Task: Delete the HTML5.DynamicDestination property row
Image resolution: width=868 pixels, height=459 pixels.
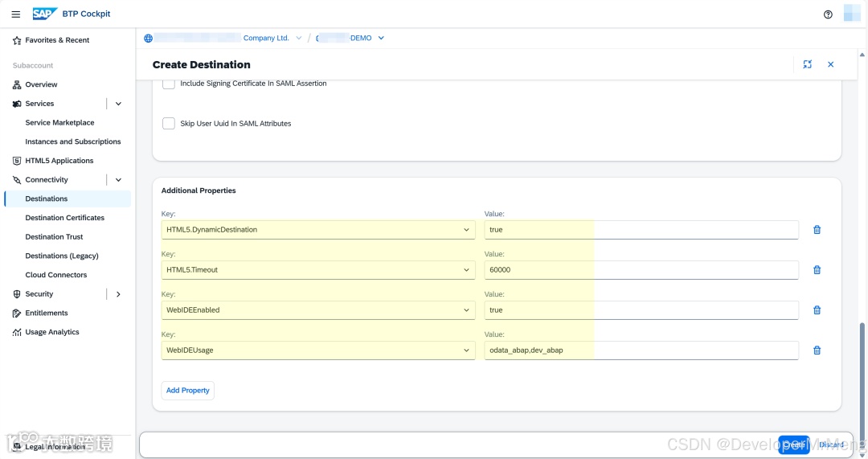Action: click(x=817, y=230)
